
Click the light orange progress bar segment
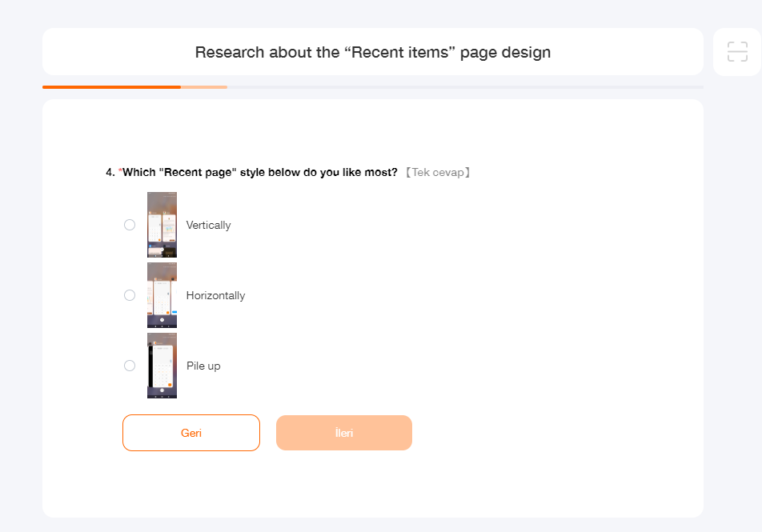point(204,86)
